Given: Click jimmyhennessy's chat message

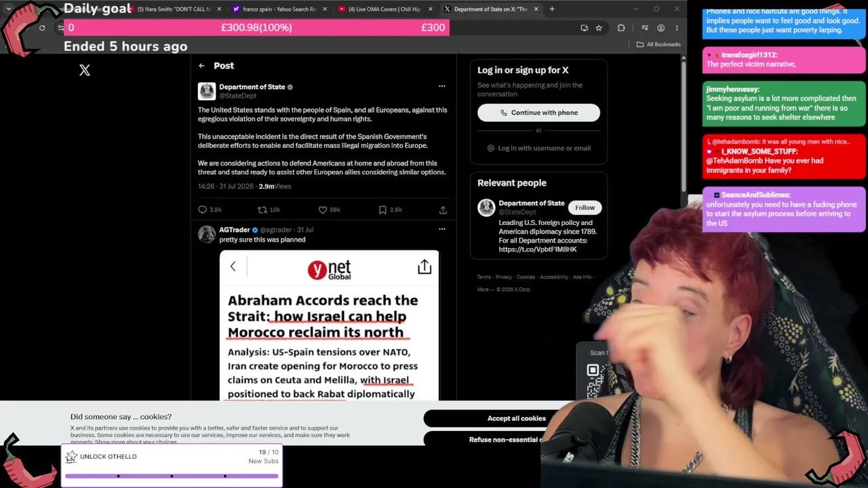Looking at the screenshot, I should [x=784, y=103].
